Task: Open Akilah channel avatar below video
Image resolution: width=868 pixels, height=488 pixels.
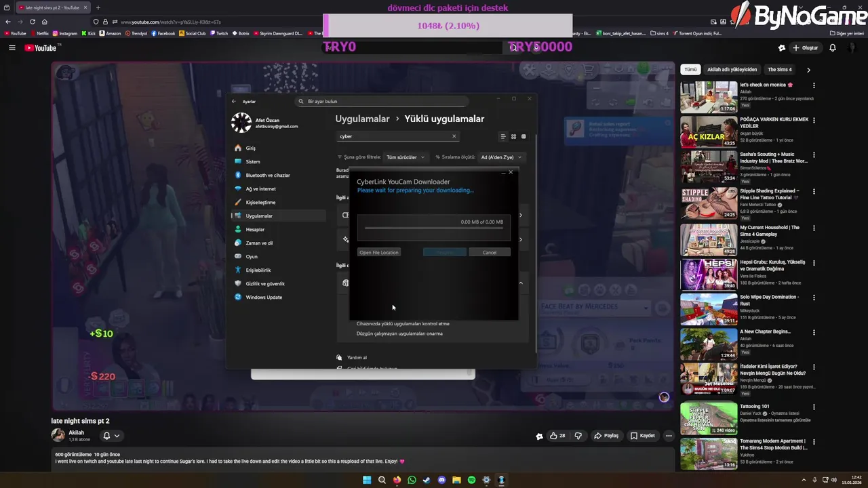Action: [x=58, y=435]
